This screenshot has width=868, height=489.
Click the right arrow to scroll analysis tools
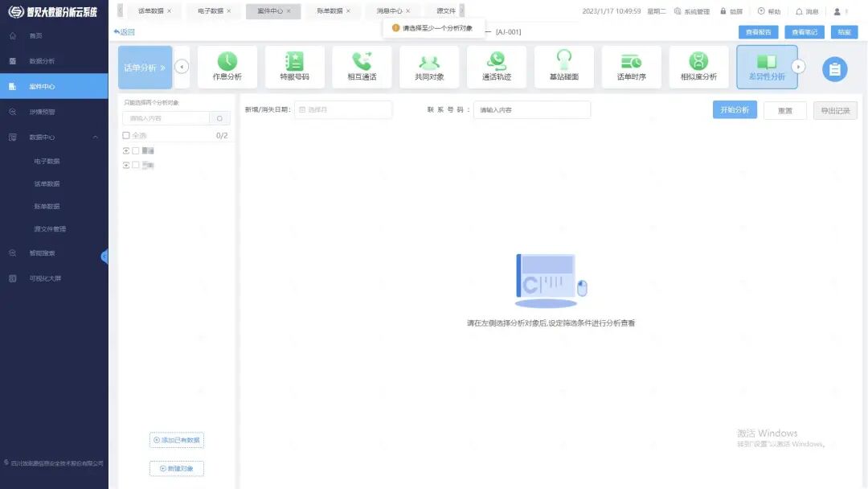pyautogui.click(x=799, y=68)
